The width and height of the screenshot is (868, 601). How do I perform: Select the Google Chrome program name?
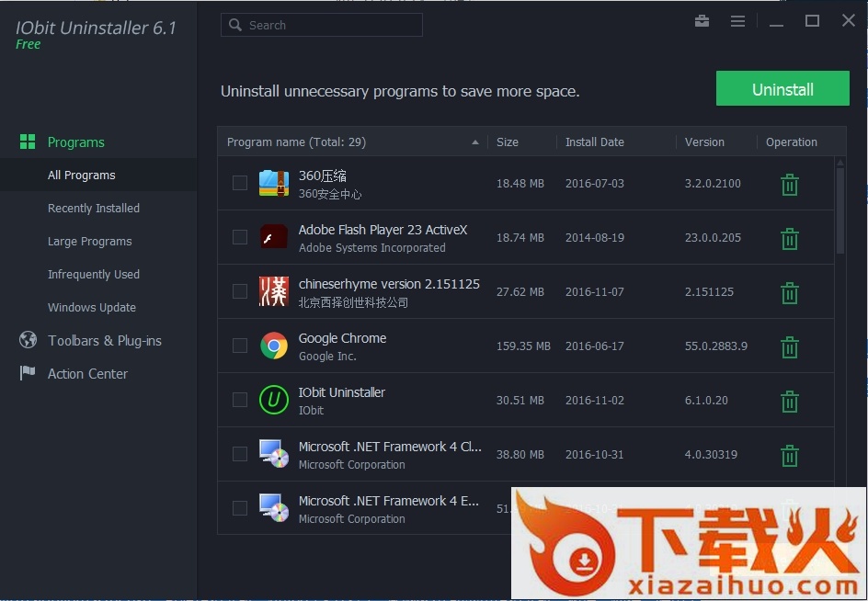343,338
